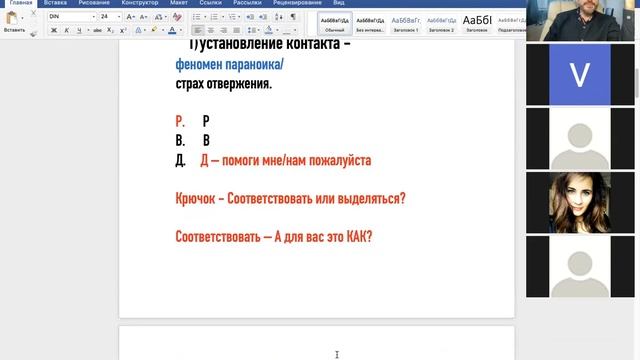Image resolution: width=640 pixels, height=360 pixels.
Task: Click the multilevel list icon
Action: tap(232, 17)
